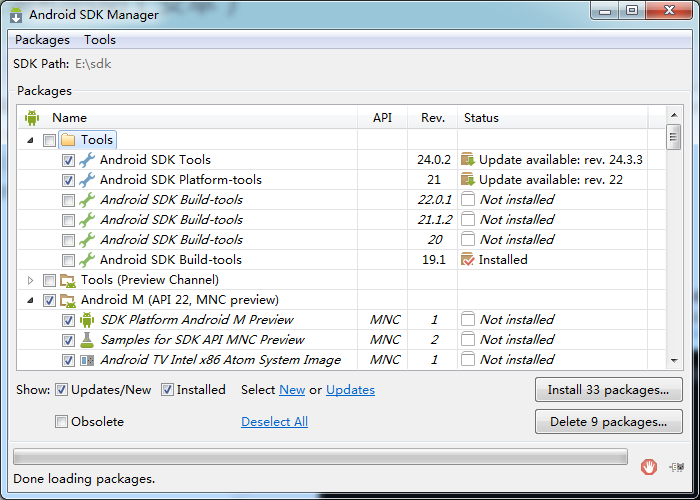Collapse the Tools group tree arrow
This screenshot has height=500, width=700.
[x=30, y=140]
